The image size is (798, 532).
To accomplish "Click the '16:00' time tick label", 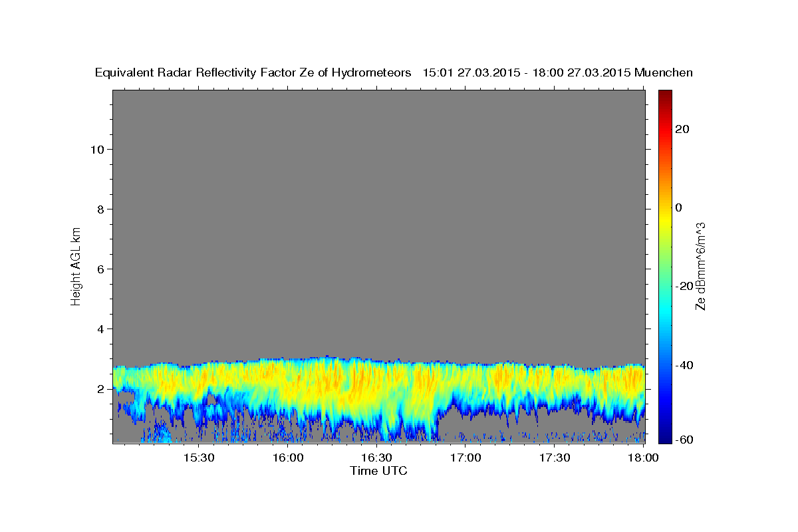I will tap(287, 458).
